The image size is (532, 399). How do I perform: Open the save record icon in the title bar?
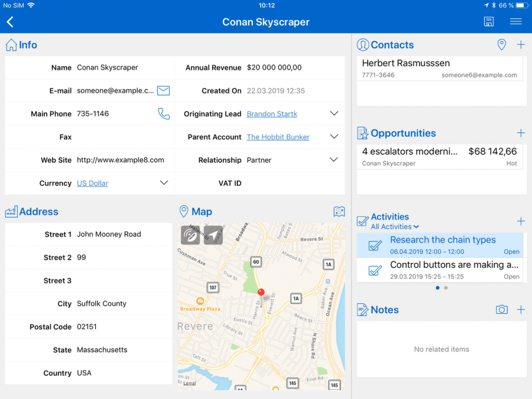coord(488,21)
